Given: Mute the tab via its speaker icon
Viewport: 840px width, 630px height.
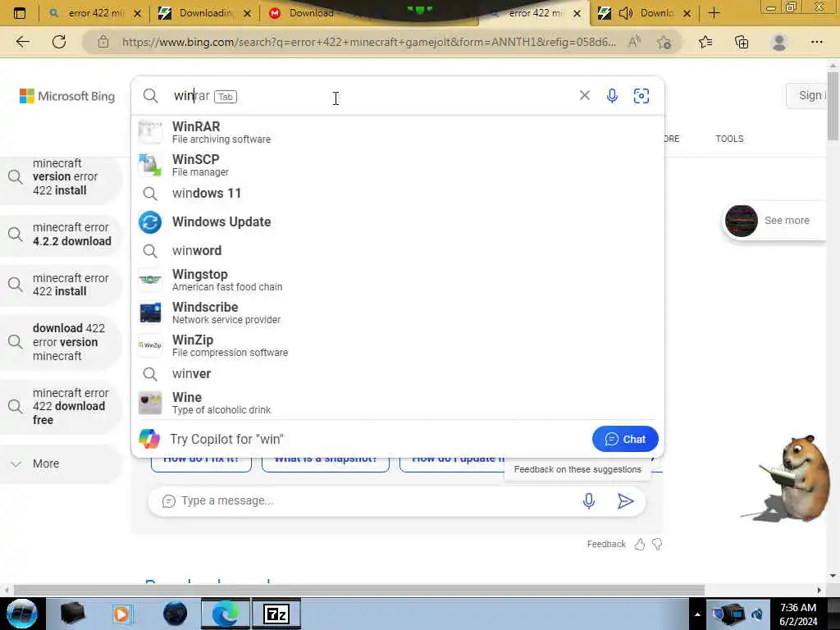Looking at the screenshot, I should coord(625,13).
